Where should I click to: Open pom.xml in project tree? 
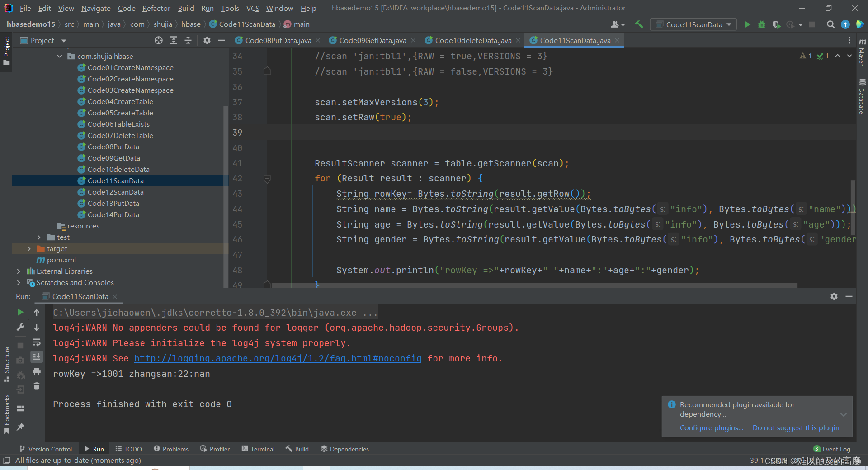(61, 260)
